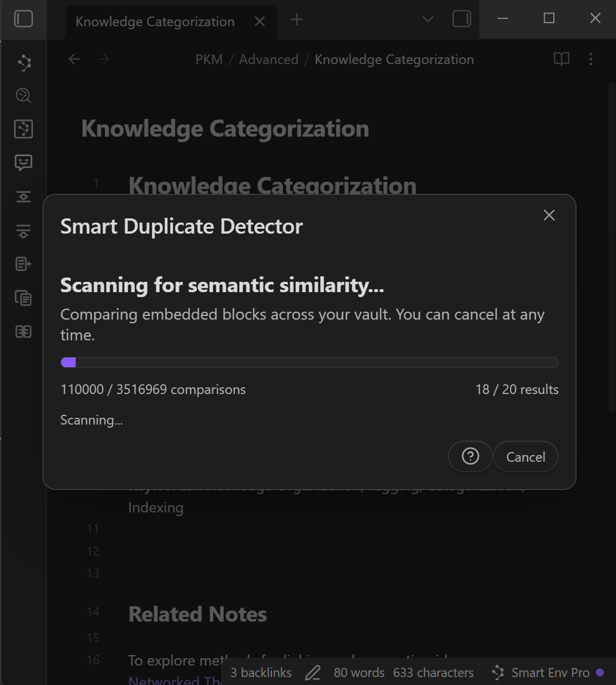Open the help question mark in dialog
616x685 pixels.
[470, 456]
